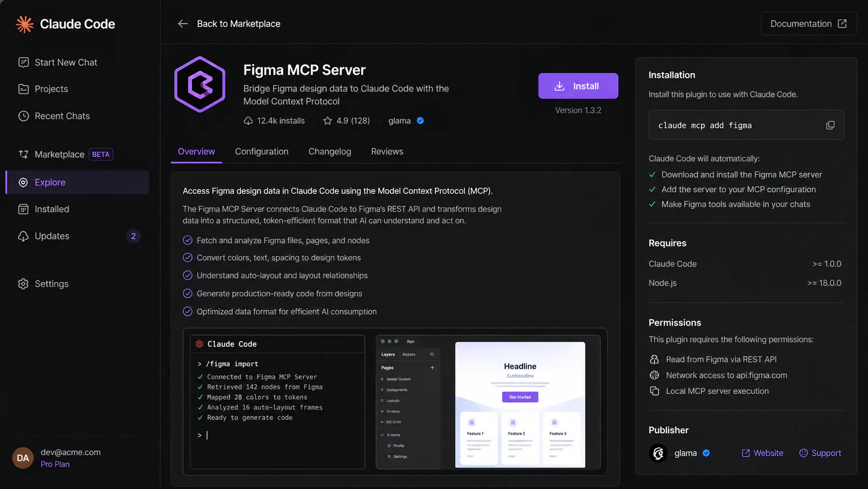Click the checkmark beside Add the server
Viewport: 868px width, 489px height.
652,190
